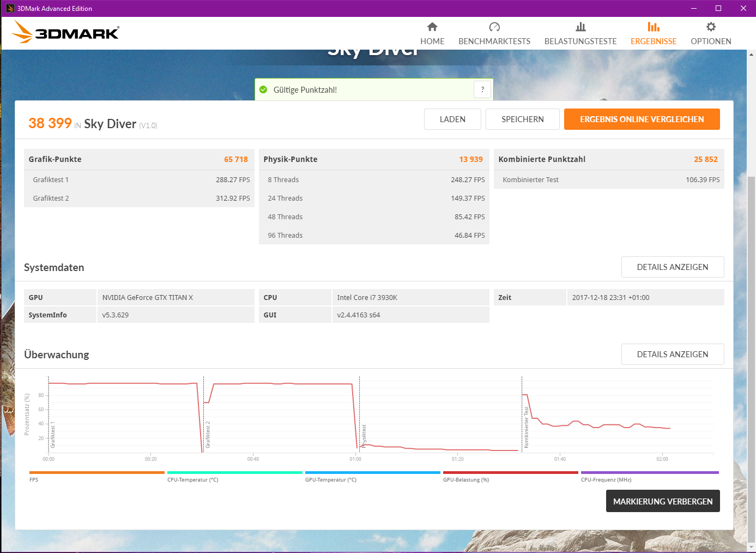
Task: Click the Grafik-Punkte score 65 718
Action: 236,159
